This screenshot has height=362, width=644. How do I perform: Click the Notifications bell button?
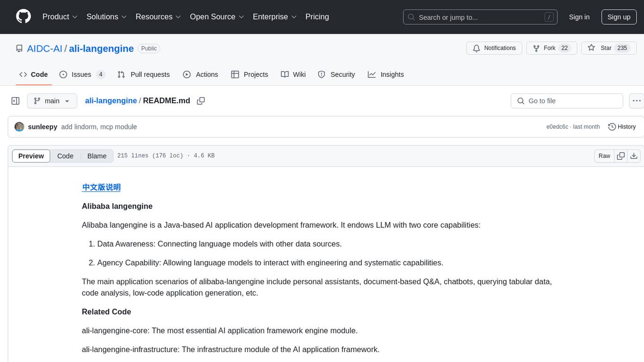494,48
